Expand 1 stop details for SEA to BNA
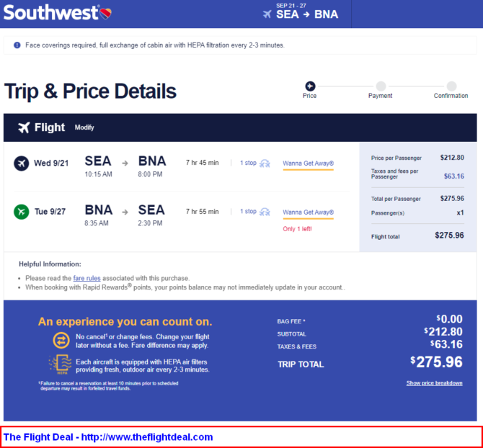This screenshot has height=448, width=483. (248, 163)
